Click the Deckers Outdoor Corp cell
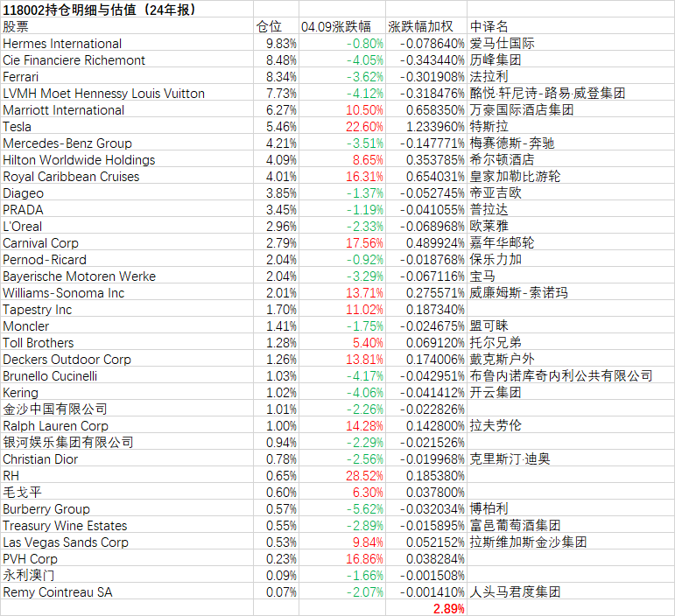The height and width of the screenshot is (616, 675). pos(127,359)
